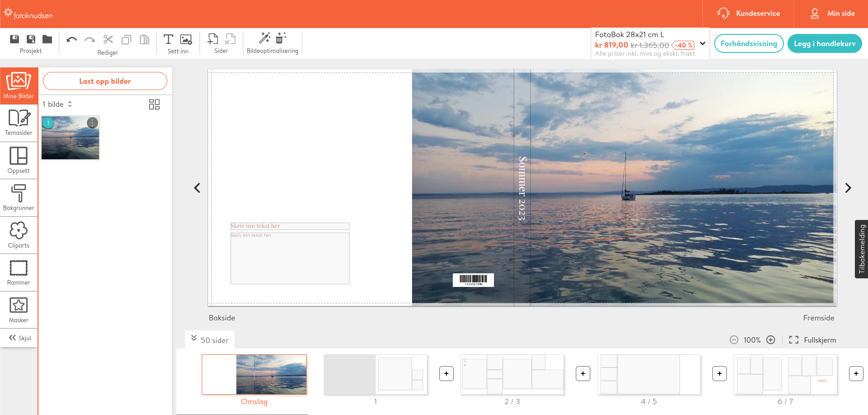Open the Temasider panel

click(19, 123)
